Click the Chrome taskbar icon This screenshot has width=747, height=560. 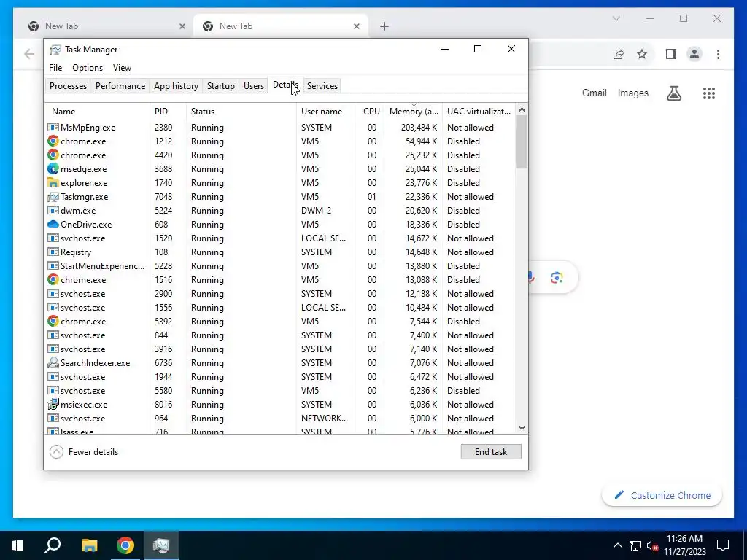tap(125, 545)
